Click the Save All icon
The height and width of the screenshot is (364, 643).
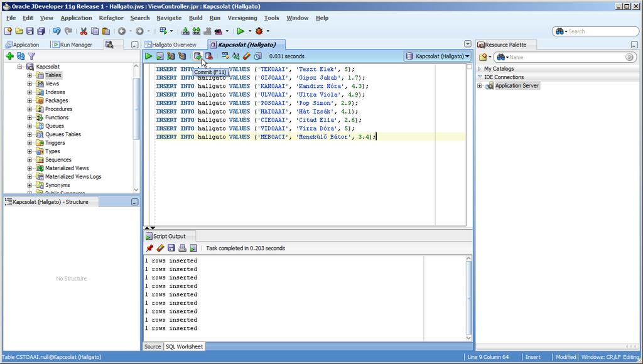click(41, 31)
